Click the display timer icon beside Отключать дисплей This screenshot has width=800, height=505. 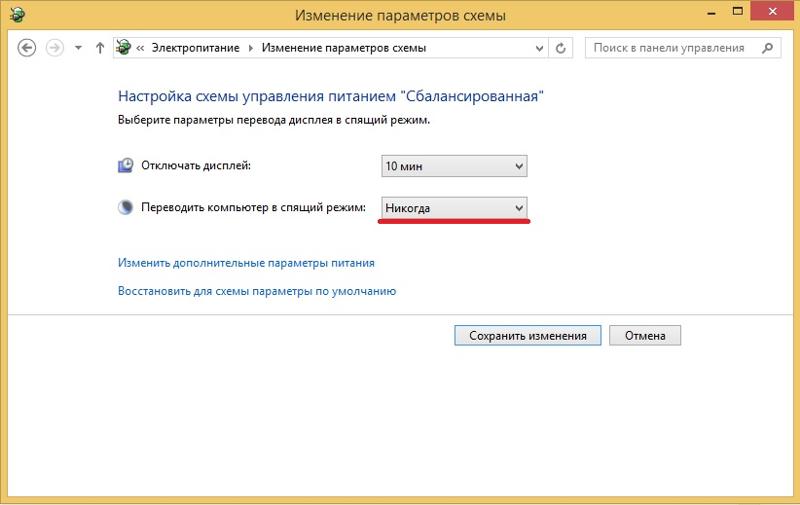126,165
